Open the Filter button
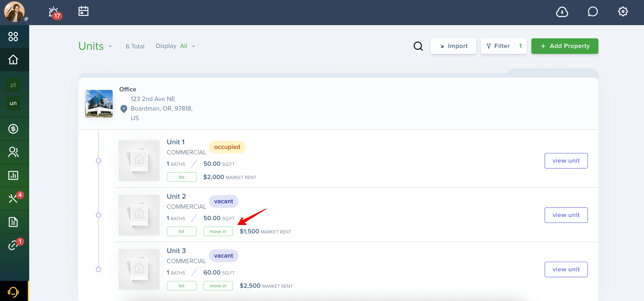This screenshot has width=644, height=301. pyautogui.click(x=504, y=46)
